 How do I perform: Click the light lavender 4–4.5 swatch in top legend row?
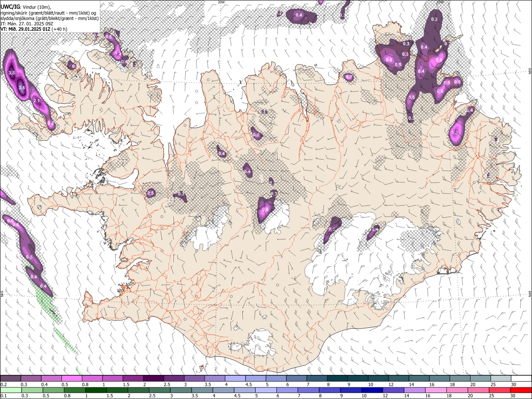point(235,378)
